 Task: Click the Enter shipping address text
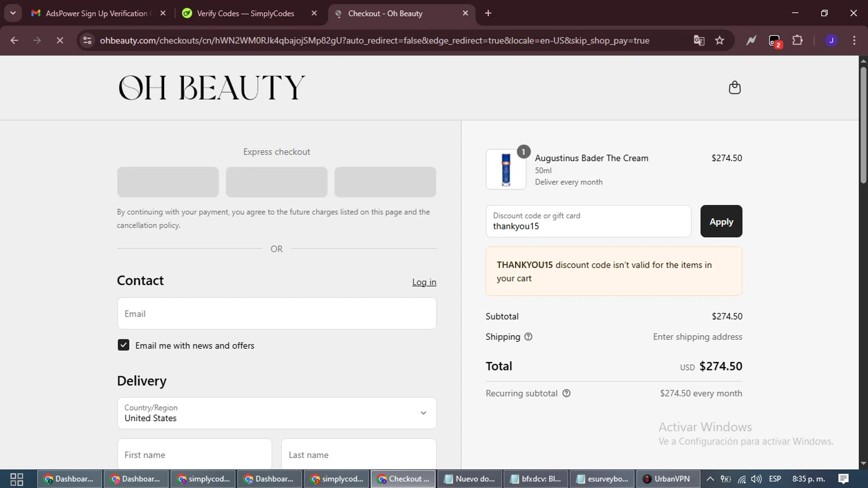tap(697, 337)
